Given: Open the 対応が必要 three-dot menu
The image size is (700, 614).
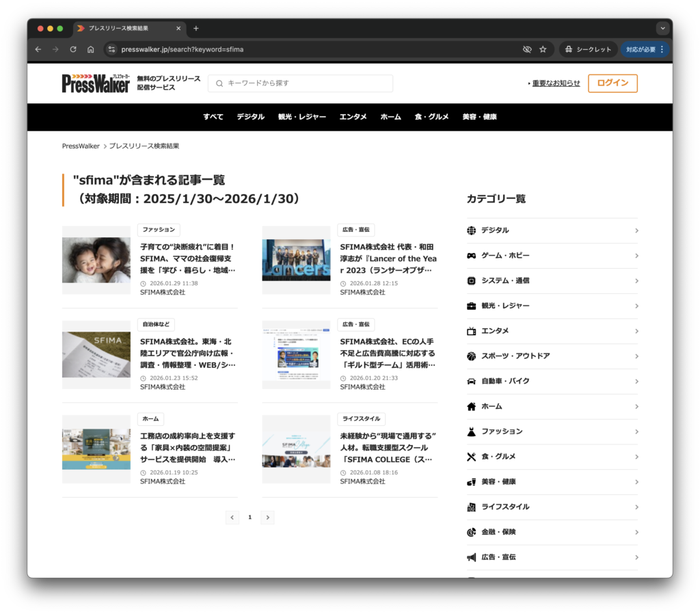Looking at the screenshot, I should pyautogui.click(x=661, y=49).
